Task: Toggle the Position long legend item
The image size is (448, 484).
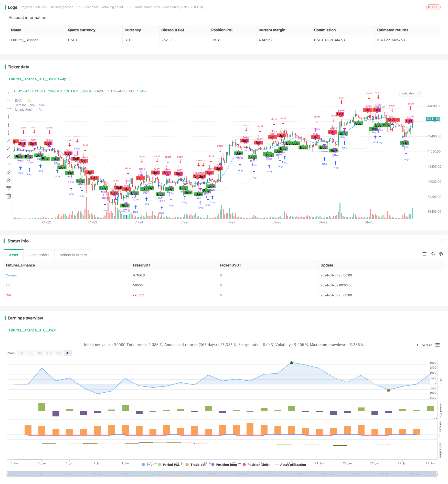Action: (x=224, y=465)
